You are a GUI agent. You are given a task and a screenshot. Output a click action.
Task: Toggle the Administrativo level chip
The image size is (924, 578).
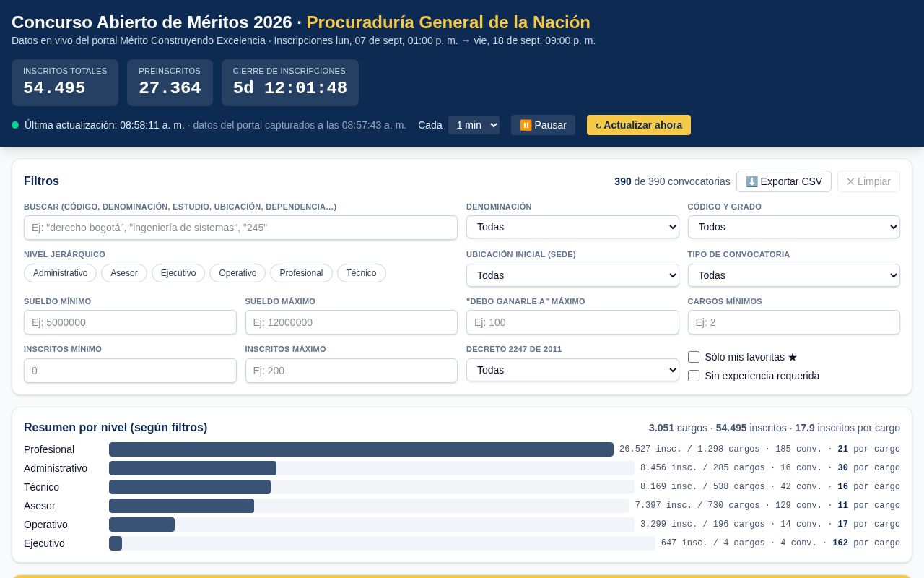pos(60,273)
